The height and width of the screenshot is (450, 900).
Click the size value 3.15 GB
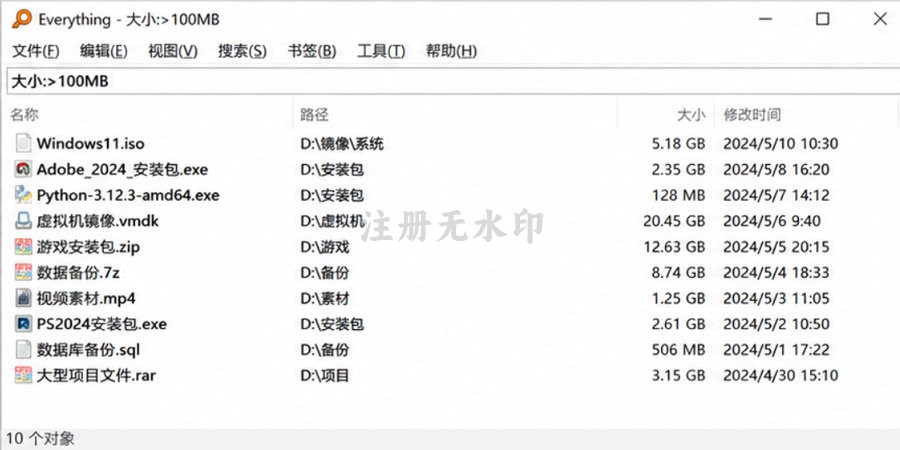point(678,376)
